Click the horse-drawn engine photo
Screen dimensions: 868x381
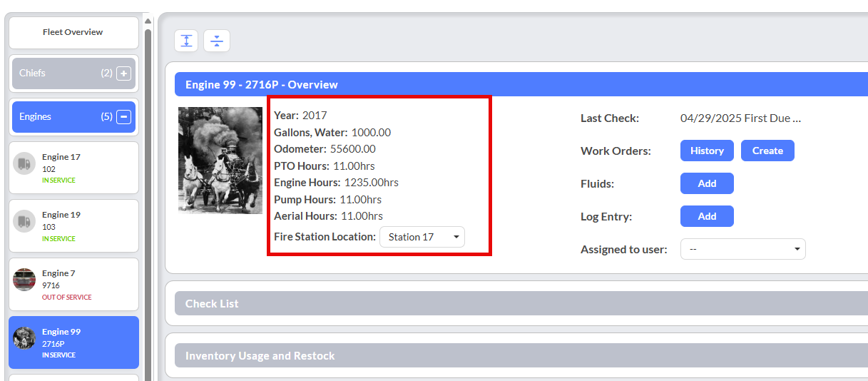coord(220,161)
